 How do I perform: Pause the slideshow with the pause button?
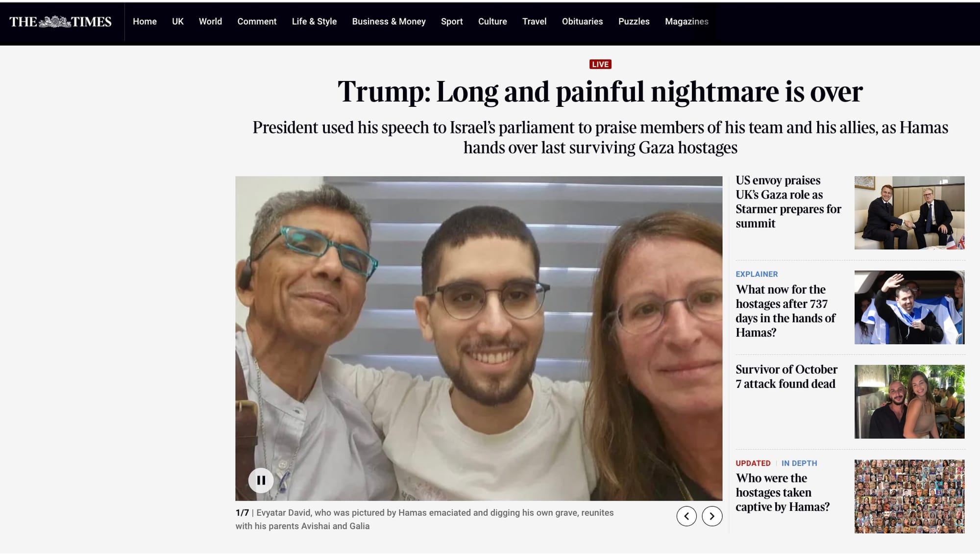pyautogui.click(x=261, y=480)
